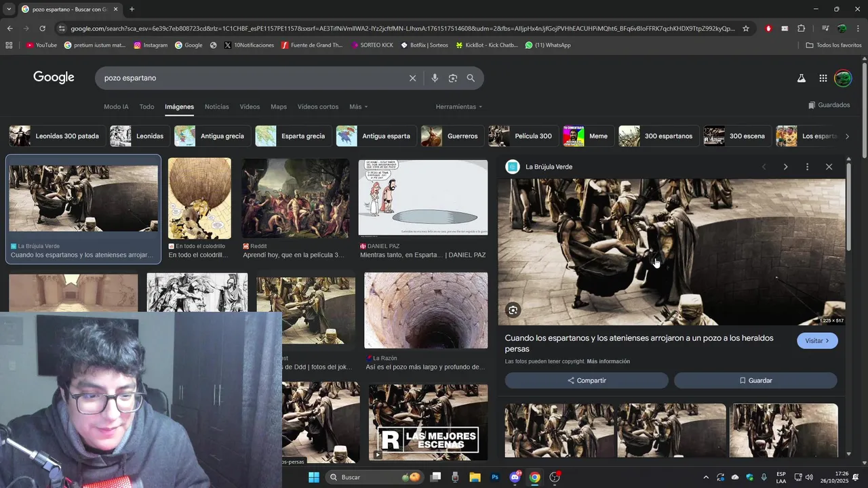Switch to the Maps tab
868x488 pixels.
coord(279,106)
